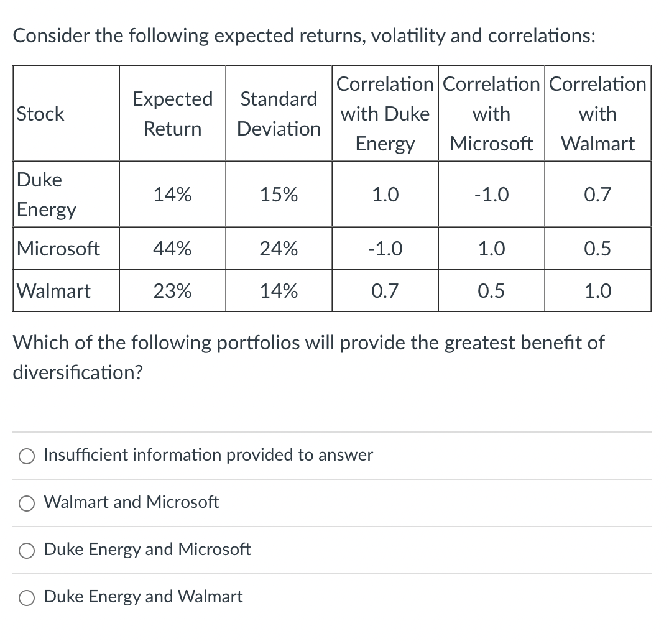Click the Correlation with Walmart header
Viewport: 669px width, 644px height.
click(x=597, y=113)
